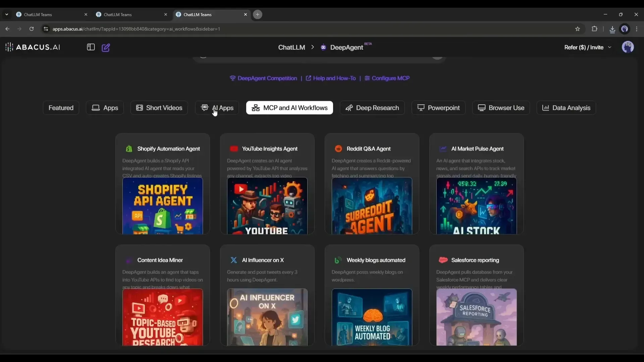This screenshot has height=362, width=644.
Task: Open the Help and How-To link
Action: click(x=331, y=78)
